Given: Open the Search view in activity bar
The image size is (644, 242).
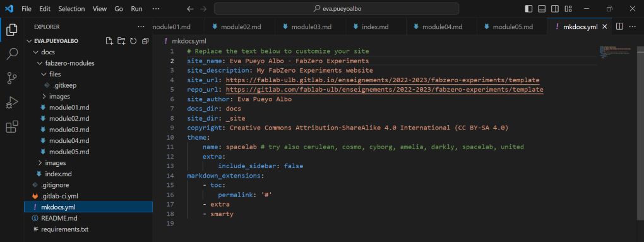Looking at the screenshot, I should 12,54.
